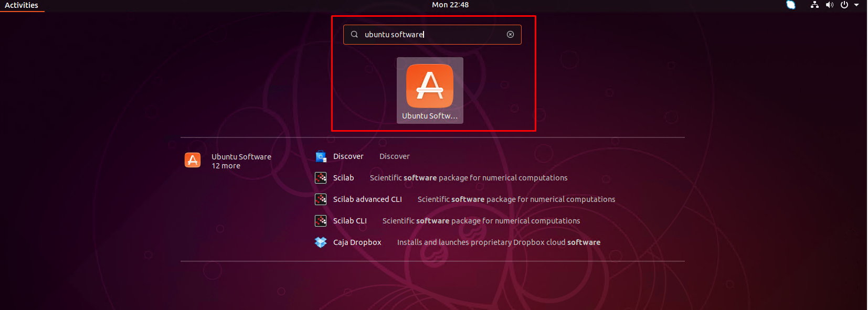Screen dimensions: 868x310
Task: Click the Caja Dropbox icon
Action: [x=321, y=242]
